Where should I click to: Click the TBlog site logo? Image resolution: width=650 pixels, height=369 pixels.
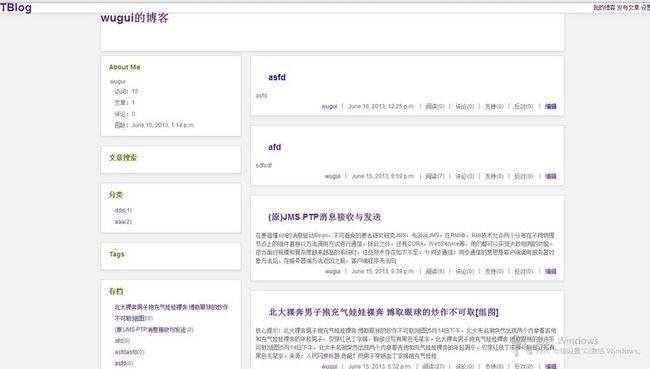tap(16, 7)
